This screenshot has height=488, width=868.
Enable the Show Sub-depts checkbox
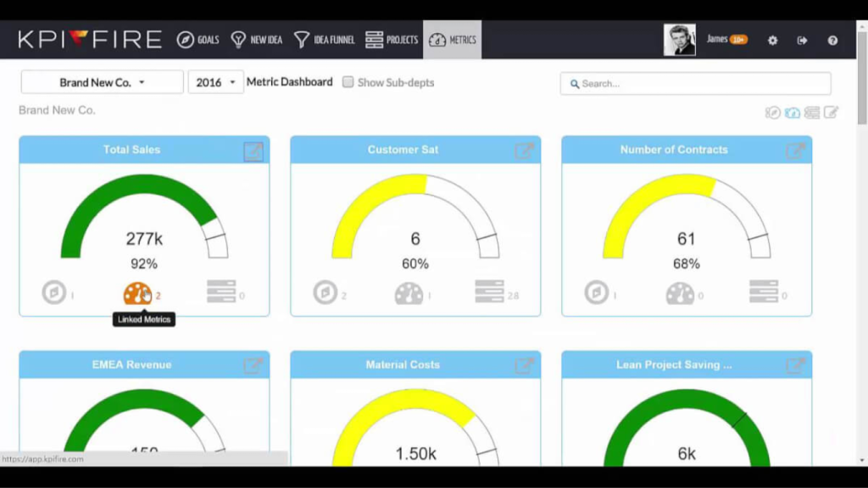pos(348,82)
